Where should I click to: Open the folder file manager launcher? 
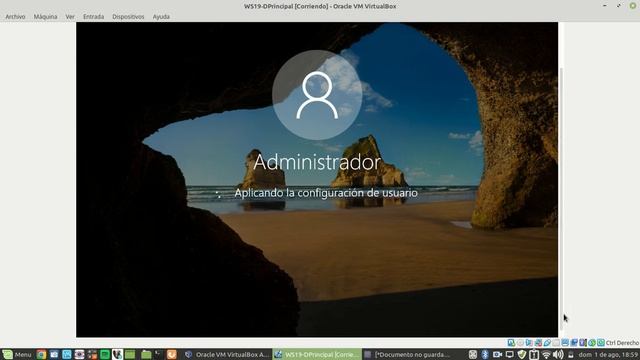coord(146,354)
